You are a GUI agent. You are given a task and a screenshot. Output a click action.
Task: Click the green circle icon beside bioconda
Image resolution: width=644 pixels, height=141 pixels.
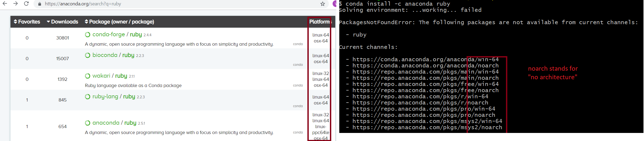coord(88,55)
